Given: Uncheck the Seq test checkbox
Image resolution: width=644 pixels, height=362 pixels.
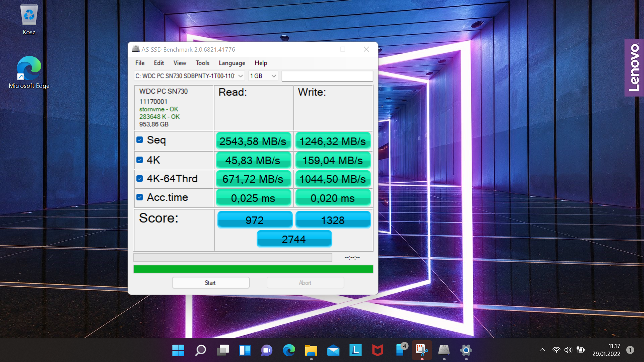Looking at the screenshot, I should [x=140, y=140].
